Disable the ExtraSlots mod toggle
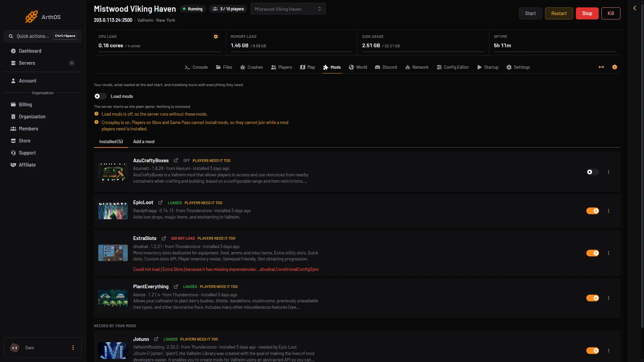Image resolution: width=644 pixels, height=362 pixels. [592, 253]
